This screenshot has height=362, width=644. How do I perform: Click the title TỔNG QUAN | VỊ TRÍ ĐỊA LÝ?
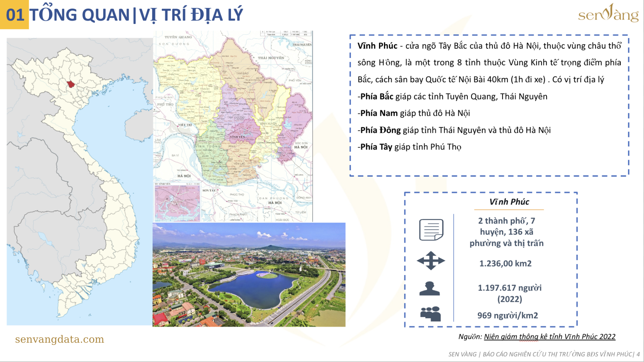click(136, 15)
